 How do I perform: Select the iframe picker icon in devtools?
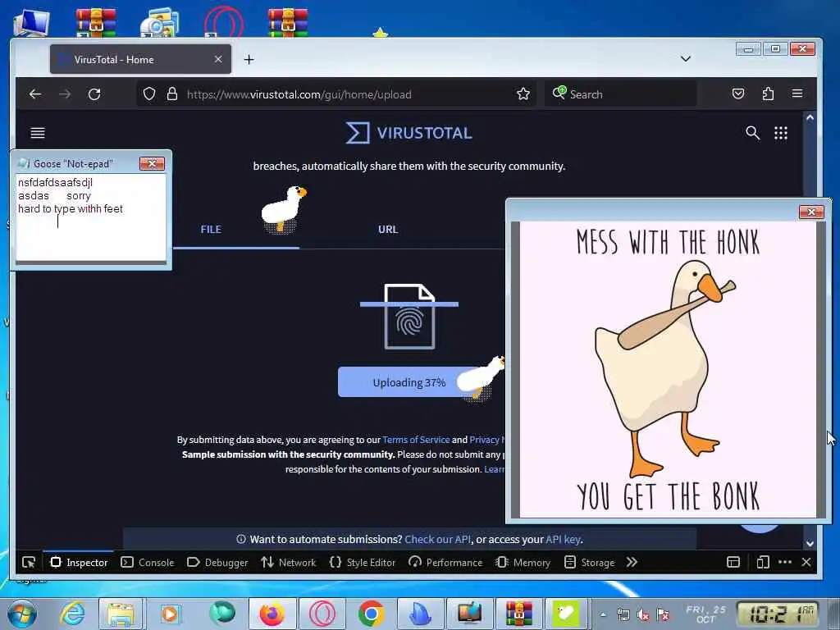733,562
